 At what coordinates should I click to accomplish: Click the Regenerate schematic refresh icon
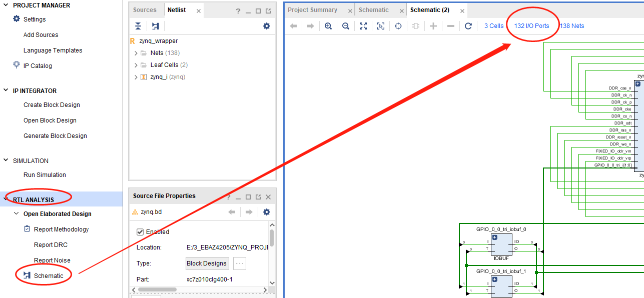(468, 26)
